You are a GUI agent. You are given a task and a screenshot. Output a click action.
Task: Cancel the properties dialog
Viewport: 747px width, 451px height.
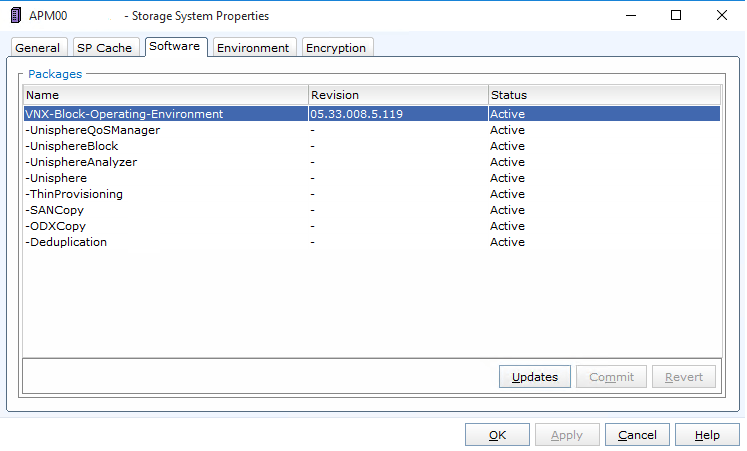point(637,435)
